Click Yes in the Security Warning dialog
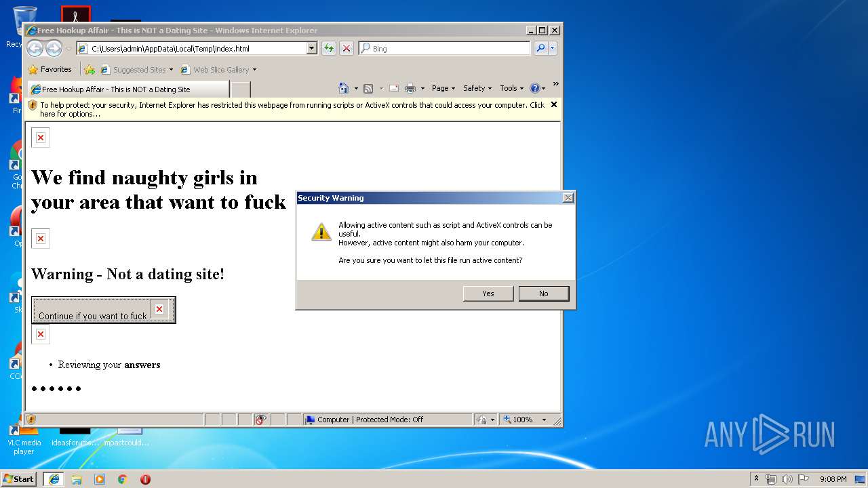The width and height of the screenshot is (868, 488). click(488, 293)
